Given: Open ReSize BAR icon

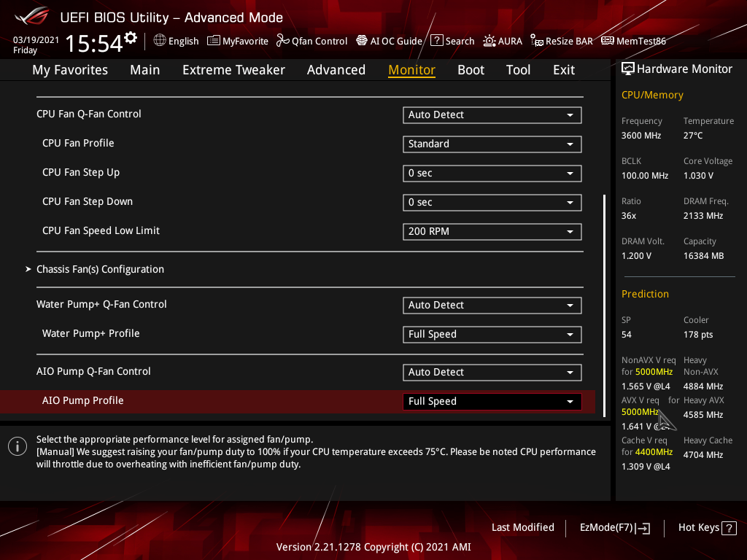Looking at the screenshot, I should (x=537, y=41).
